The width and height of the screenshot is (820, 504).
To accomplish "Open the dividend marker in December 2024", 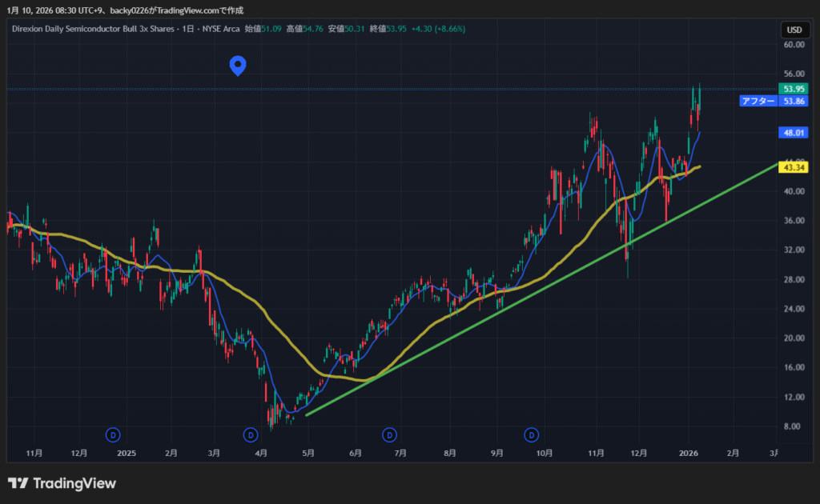I will [x=114, y=434].
